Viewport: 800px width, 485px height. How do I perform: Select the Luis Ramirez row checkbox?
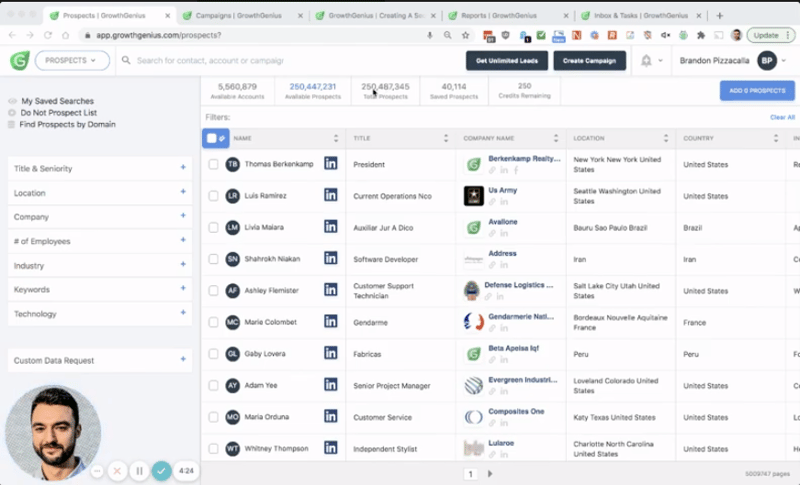point(213,196)
